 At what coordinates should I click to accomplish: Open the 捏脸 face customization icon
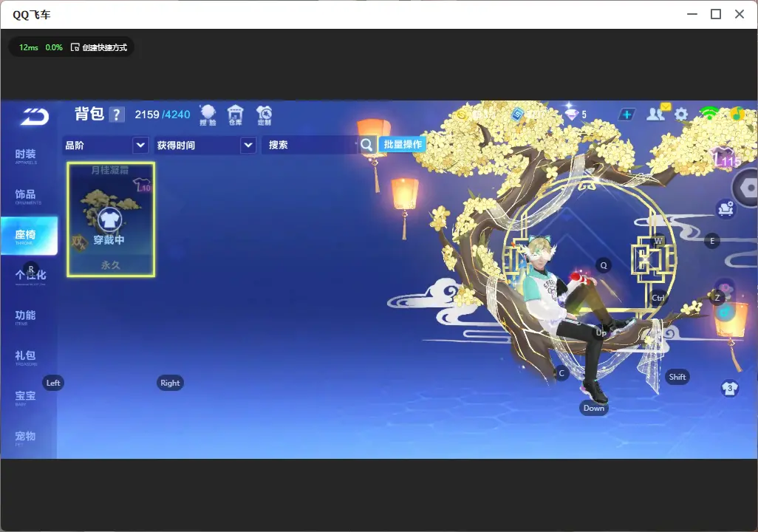tap(208, 115)
